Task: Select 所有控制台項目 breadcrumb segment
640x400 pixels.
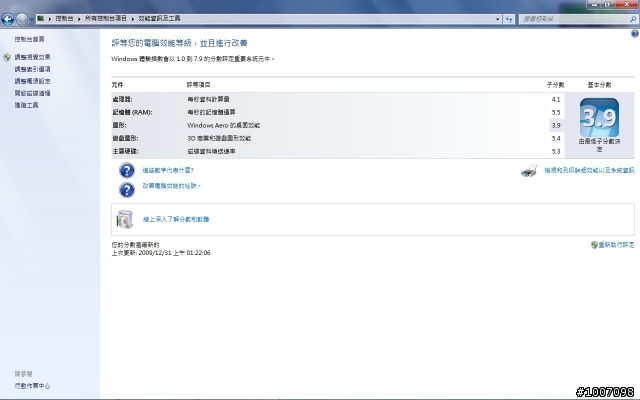Action: point(106,18)
